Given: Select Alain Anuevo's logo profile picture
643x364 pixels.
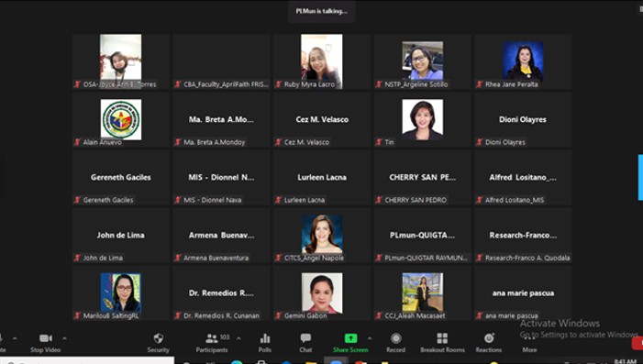Looking at the screenshot, I should coord(121,119).
